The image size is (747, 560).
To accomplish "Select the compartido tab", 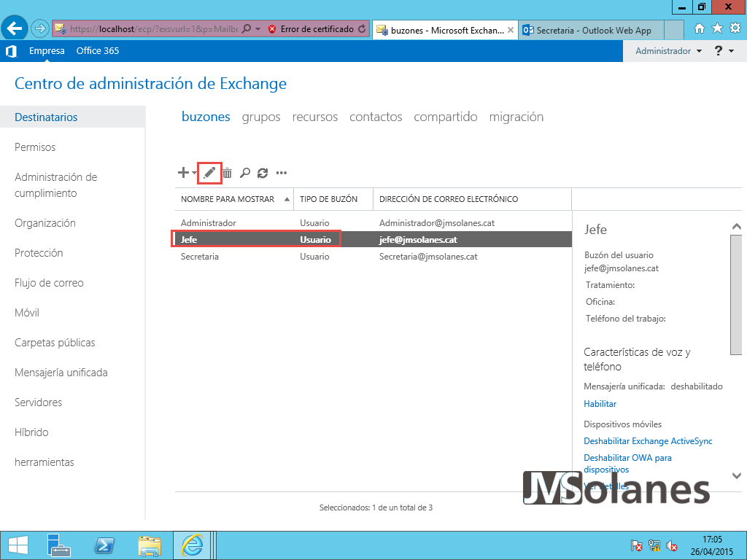I will pos(446,117).
